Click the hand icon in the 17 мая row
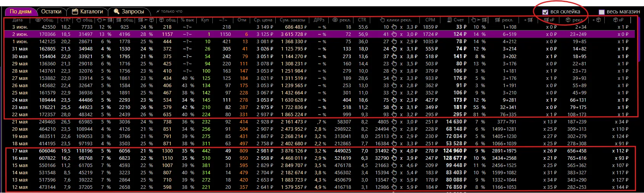 [394, 151]
